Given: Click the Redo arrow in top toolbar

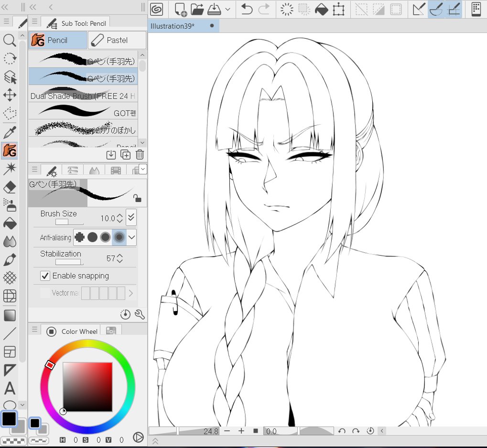Looking at the screenshot, I should (x=264, y=10).
